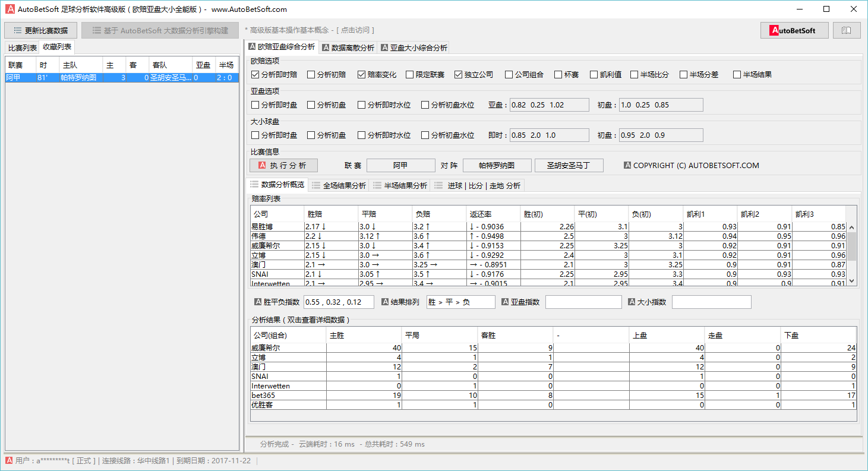Click the 初盘 field 1.0 0.25 0.85
868x471 pixels.
click(x=661, y=105)
